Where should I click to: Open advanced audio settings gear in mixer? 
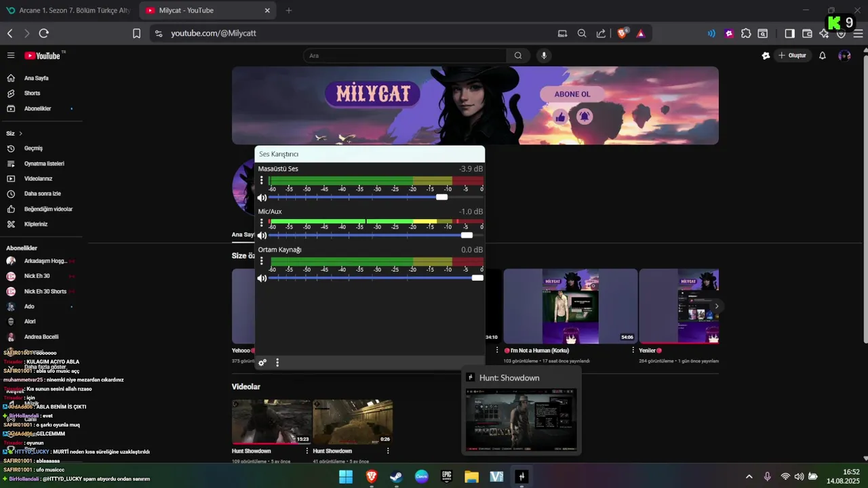coord(262,363)
